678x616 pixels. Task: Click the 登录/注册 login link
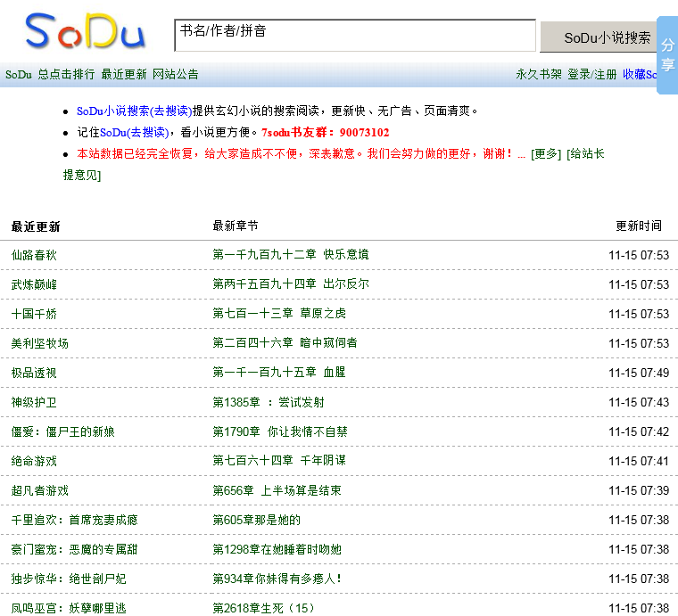(592, 75)
